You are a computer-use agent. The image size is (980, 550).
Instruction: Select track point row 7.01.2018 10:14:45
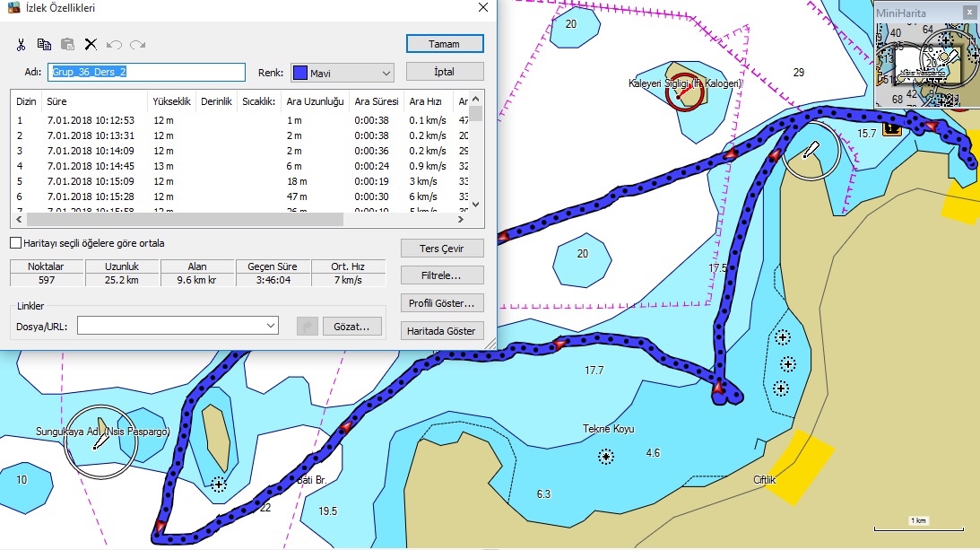[240, 166]
